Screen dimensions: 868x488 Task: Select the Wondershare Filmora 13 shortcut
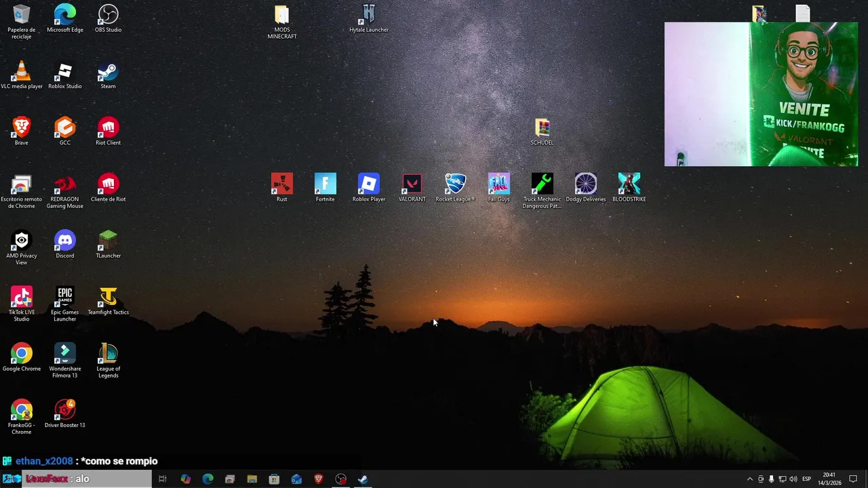(x=65, y=361)
